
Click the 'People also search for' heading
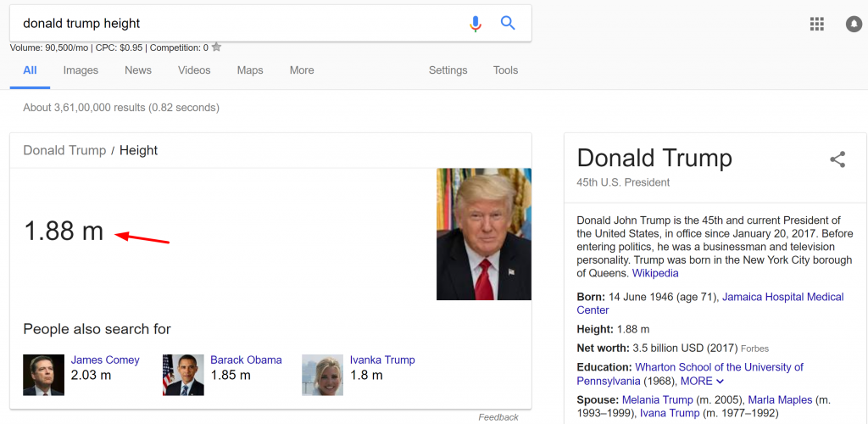(97, 329)
